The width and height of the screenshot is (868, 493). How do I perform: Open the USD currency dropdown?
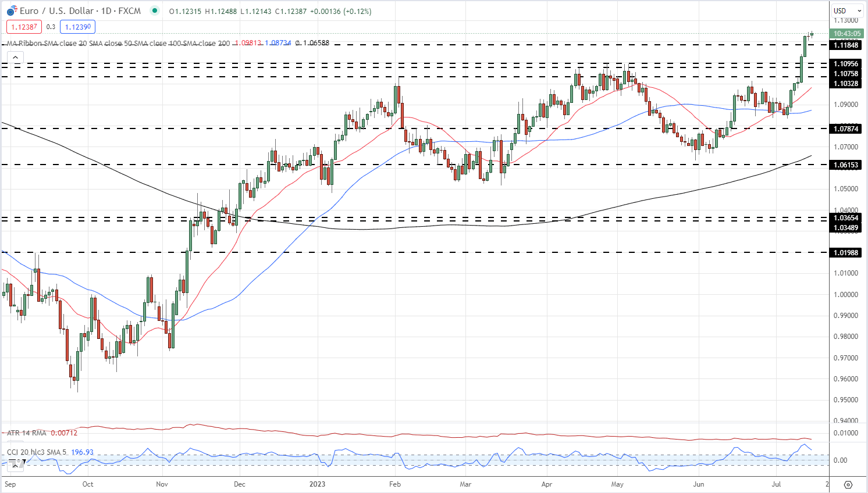pos(848,10)
